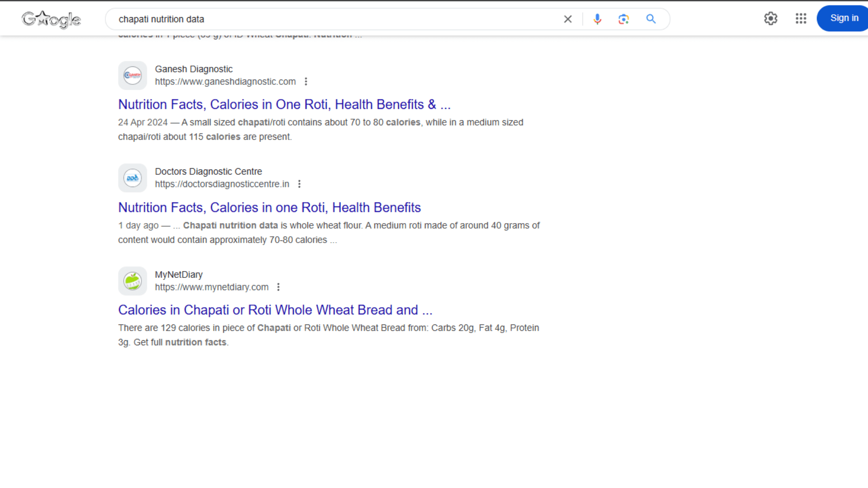Click the Doctors Diagnostic Centre favicon

tap(132, 178)
